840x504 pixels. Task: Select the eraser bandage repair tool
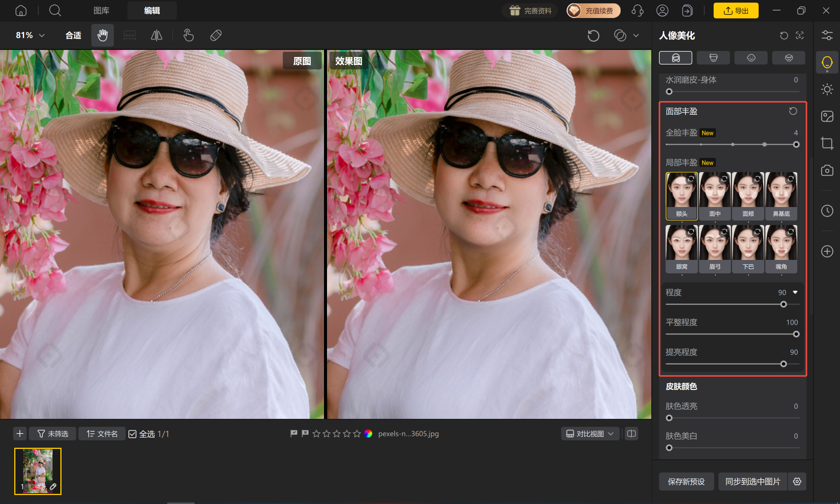216,35
